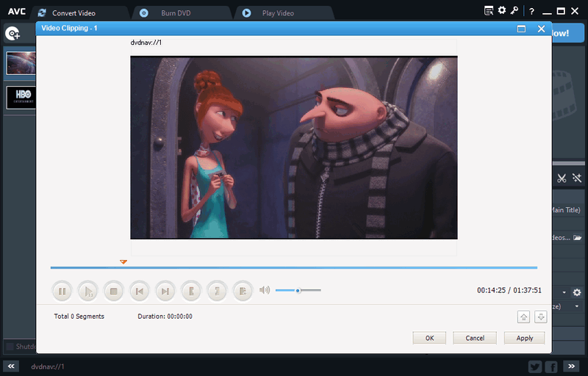Play the selected segment only
The width and height of the screenshot is (588, 376).
pyautogui.click(x=87, y=291)
